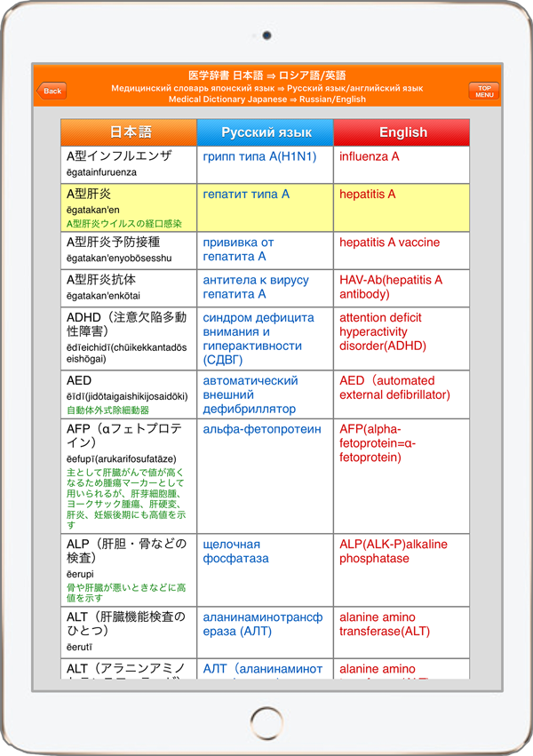Tap romaji reading ēgatakan'enkōtai

pyautogui.click(x=104, y=296)
